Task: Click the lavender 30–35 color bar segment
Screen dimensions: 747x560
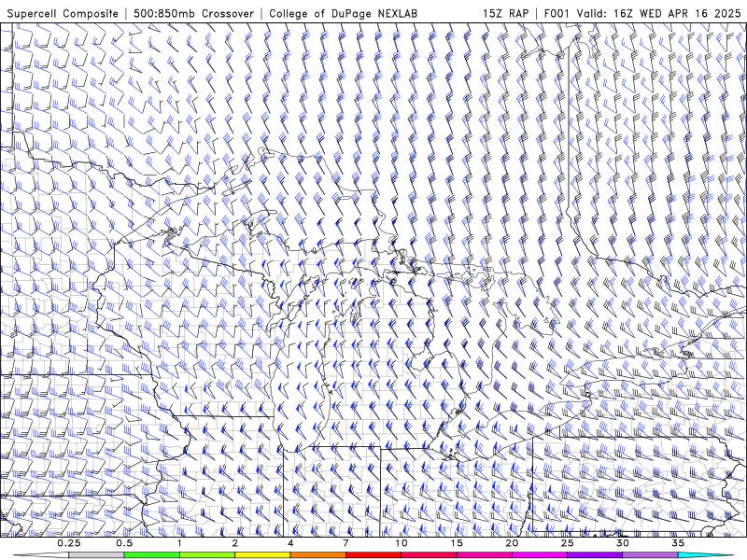Action: (650, 555)
